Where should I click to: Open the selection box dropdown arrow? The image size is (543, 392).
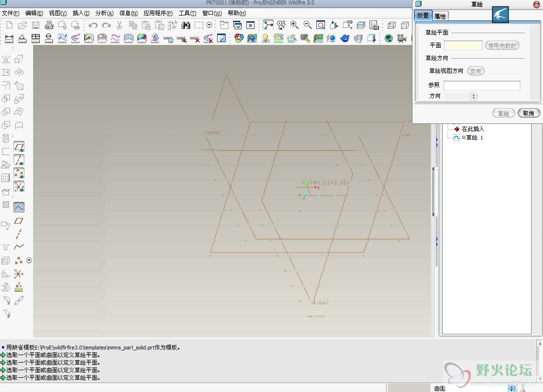(x=209, y=25)
